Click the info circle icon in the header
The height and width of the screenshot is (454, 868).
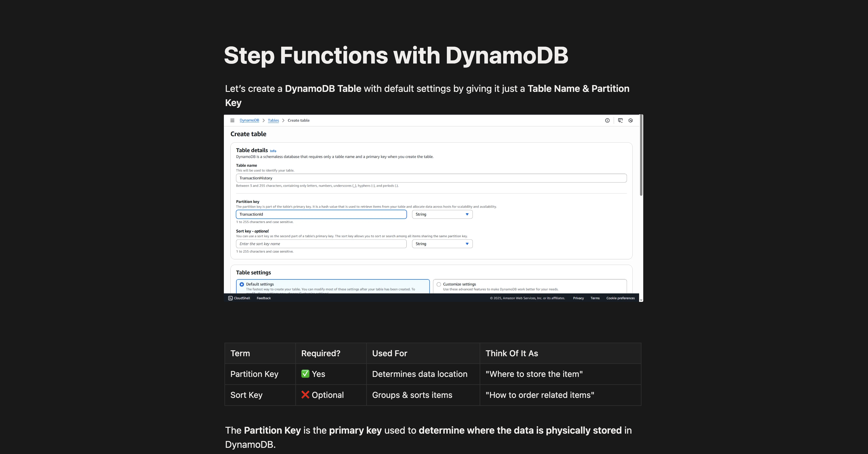(x=608, y=120)
